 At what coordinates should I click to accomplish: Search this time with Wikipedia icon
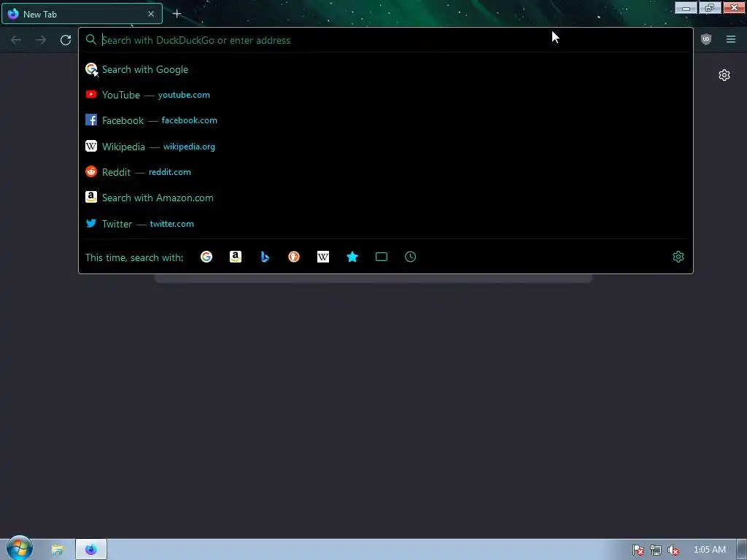click(323, 257)
